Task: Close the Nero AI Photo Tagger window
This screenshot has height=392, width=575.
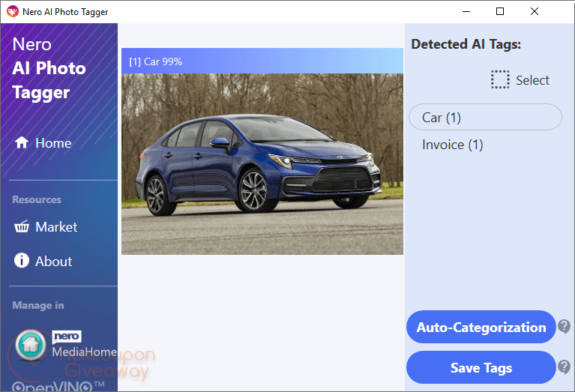Action: pyautogui.click(x=535, y=12)
